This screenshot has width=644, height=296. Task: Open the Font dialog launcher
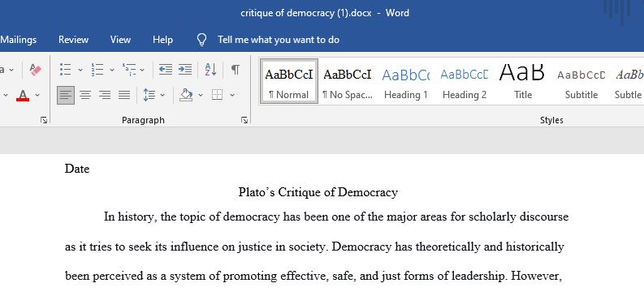click(x=44, y=120)
